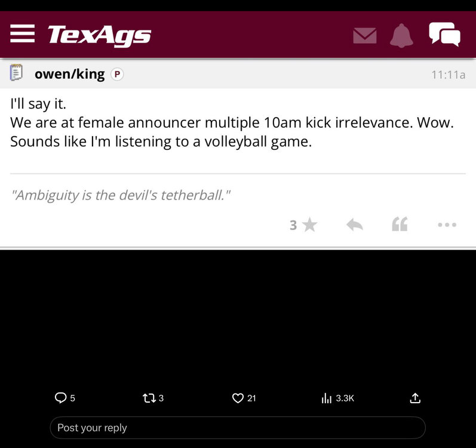The width and height of the screenshot is (476, 448).
Task: Open owen/king user profile
Action: tap(69, 74)
